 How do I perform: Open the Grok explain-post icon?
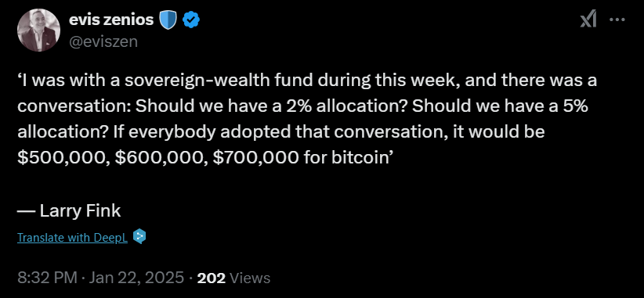click(588, 20)
